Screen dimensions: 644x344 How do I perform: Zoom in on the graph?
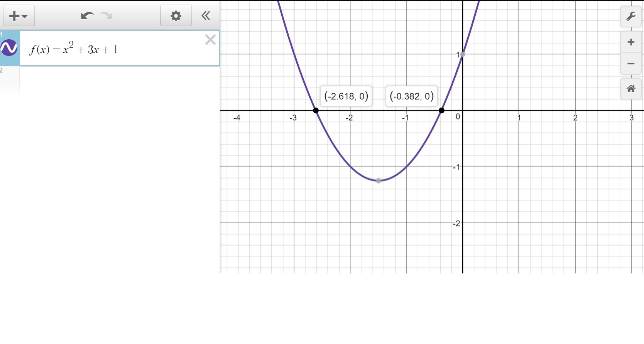[x=631, y=42]
